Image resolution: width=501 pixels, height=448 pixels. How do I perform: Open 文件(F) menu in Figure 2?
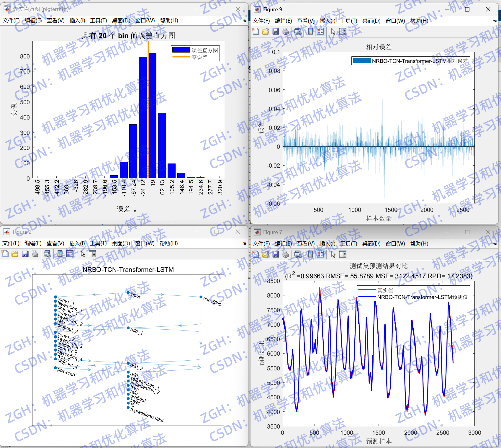point(11,243)
